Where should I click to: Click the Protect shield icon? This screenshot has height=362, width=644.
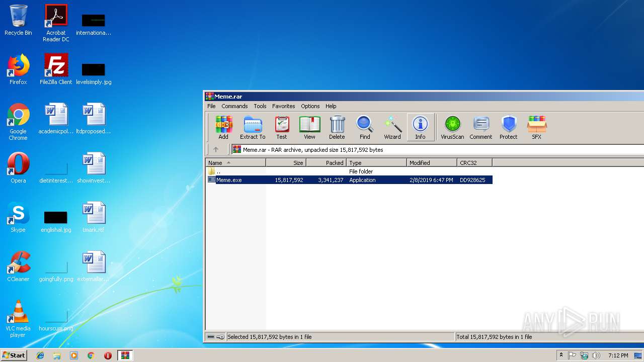tap(509, 127)
